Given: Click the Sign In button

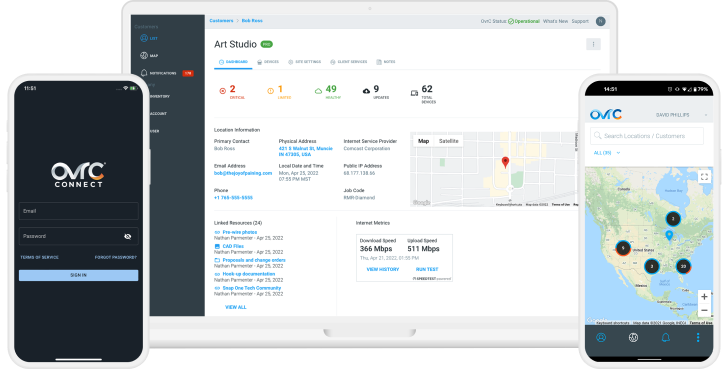Looking at the screenshot, I should pos(78,275).
